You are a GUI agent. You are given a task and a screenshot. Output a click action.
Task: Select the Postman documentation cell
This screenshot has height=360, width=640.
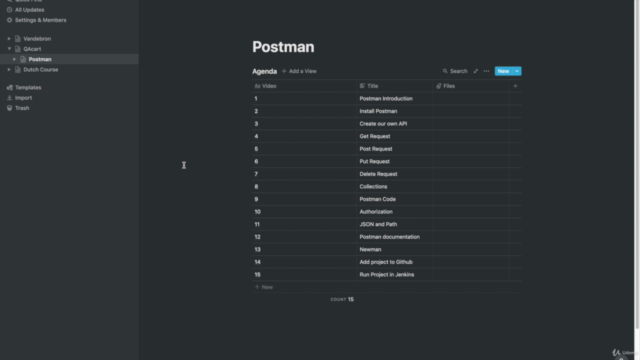[x=395, y=237]
